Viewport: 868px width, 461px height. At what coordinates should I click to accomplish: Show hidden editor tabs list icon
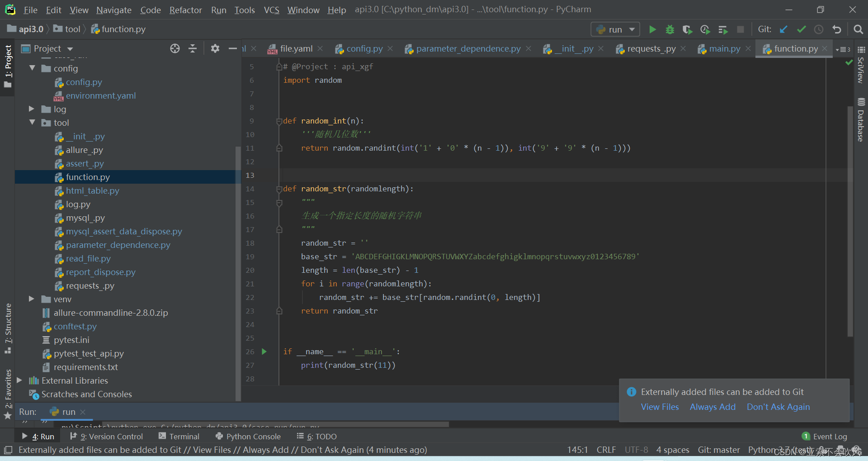tap(843, 49)
